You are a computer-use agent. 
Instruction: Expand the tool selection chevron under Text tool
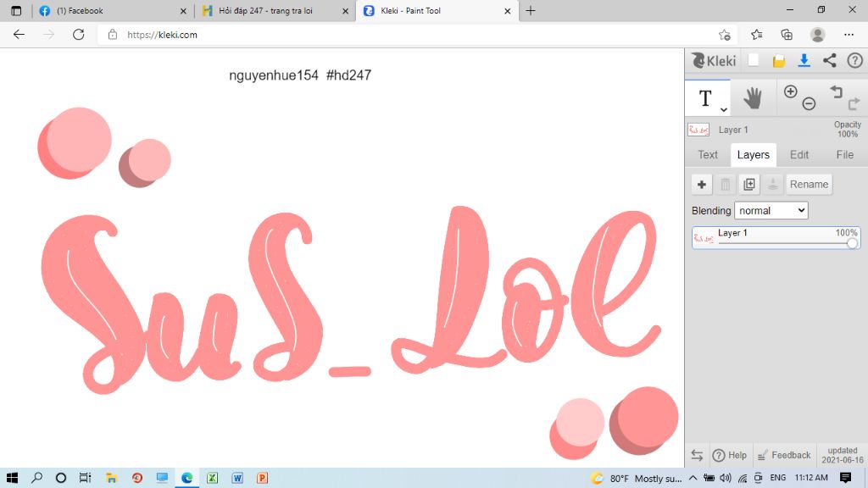pyautogui.click(x=724, y=109)
